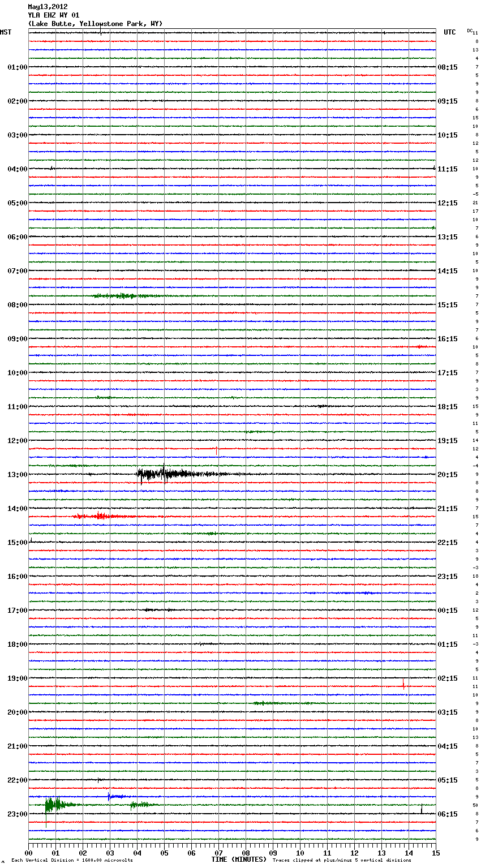Click the 20:15 UTC time label
The height and width of the screenshot is (868, 481).
(x=448, y=475)
